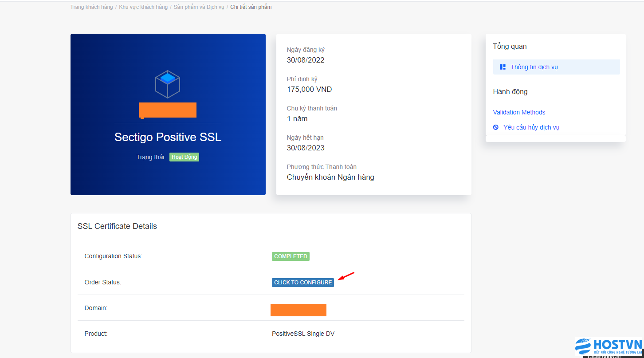644x358 pixels.
Task: Click the expiry date 30/08/2023
Action: pos(306,148)
